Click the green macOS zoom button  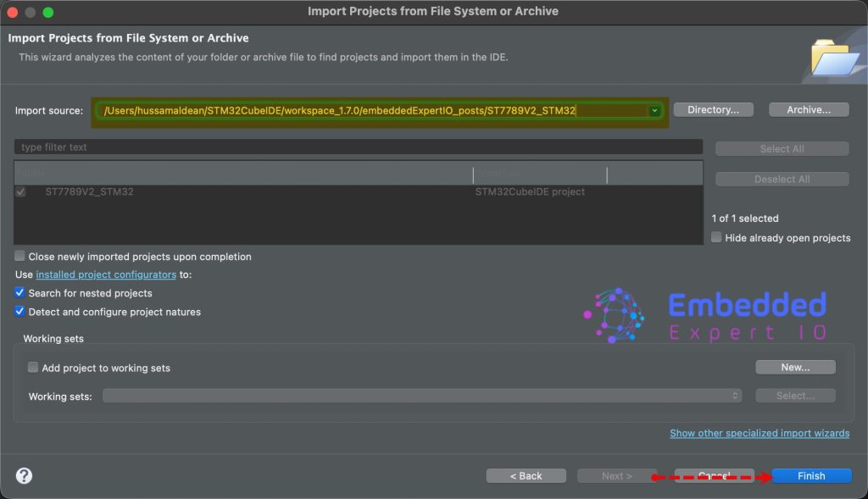[x=48, y=12]
